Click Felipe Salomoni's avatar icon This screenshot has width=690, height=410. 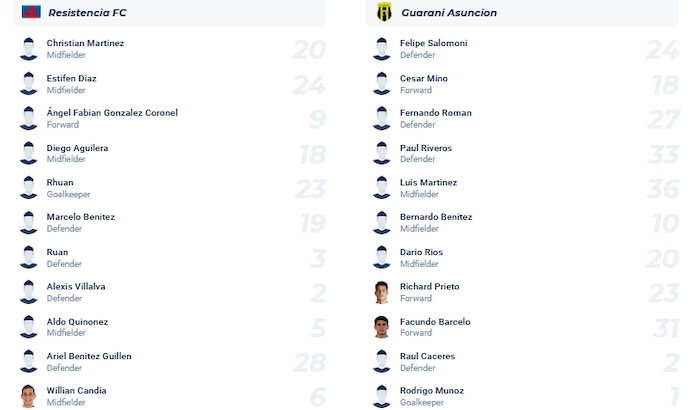[380, 49]
